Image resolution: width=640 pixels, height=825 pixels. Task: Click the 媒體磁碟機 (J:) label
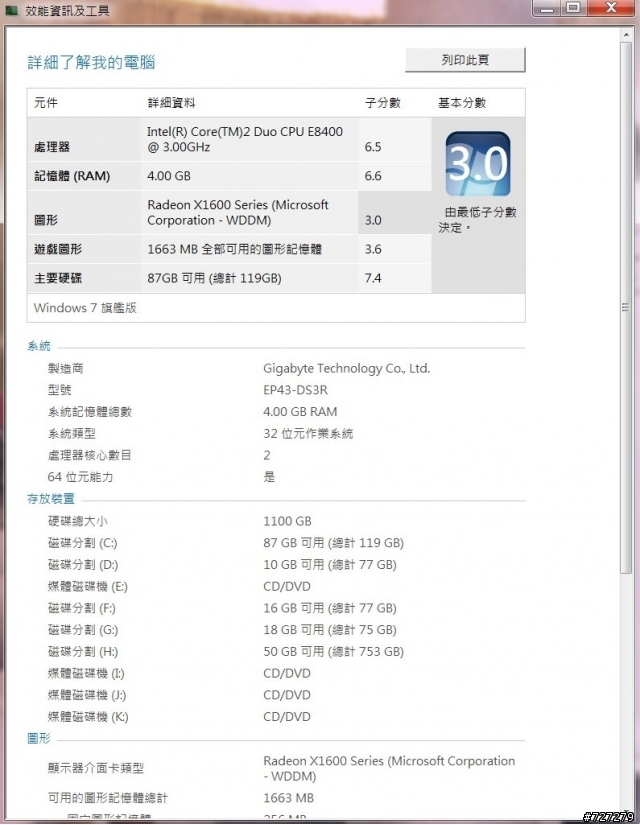[87, 695]
